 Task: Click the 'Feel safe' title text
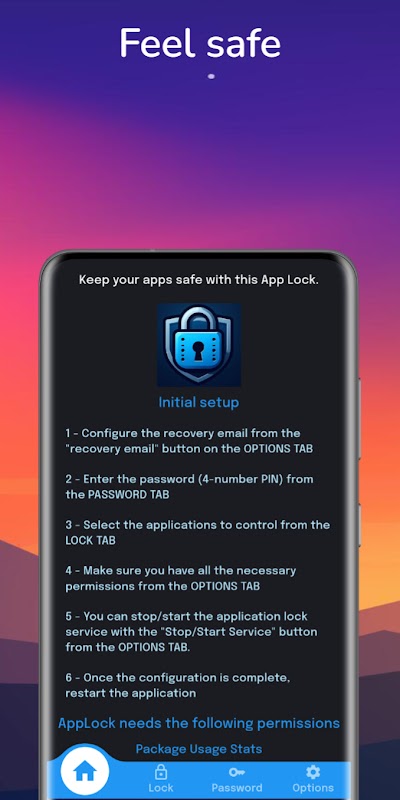click(x=200, y=43)
